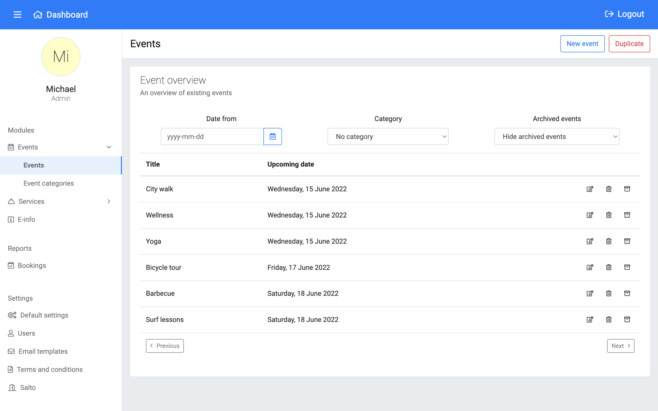Expand the Services module chevron

[x=109, y=202]
